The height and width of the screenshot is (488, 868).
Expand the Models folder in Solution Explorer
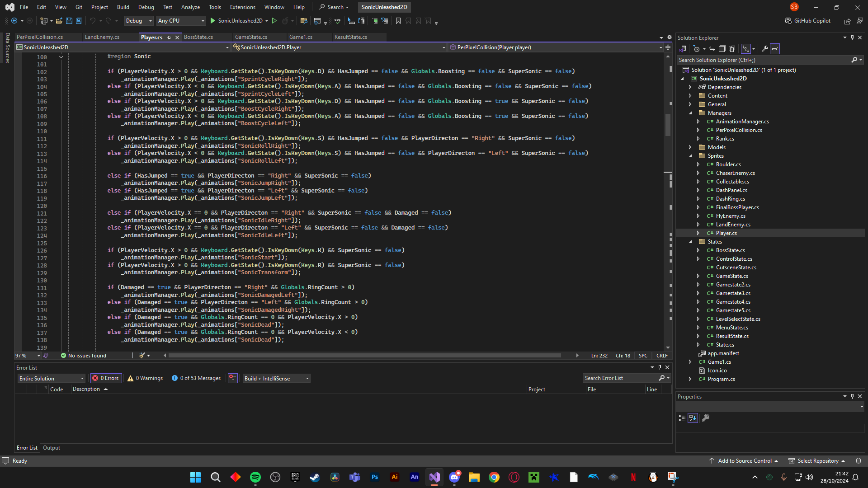(690, 147)
